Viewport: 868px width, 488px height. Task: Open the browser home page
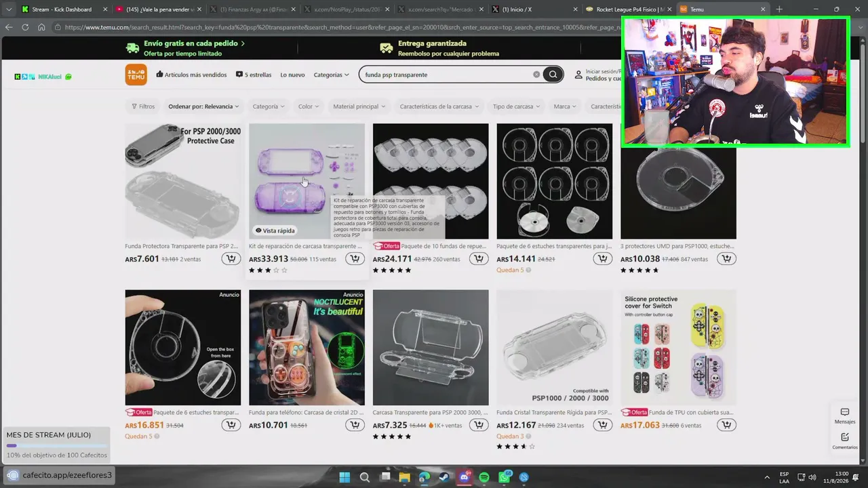[41, 27]
